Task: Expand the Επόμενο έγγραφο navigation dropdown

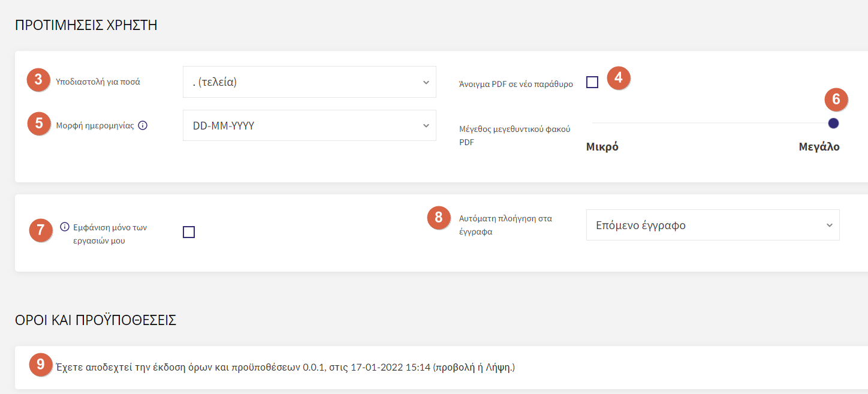Action: pos(713,225)
